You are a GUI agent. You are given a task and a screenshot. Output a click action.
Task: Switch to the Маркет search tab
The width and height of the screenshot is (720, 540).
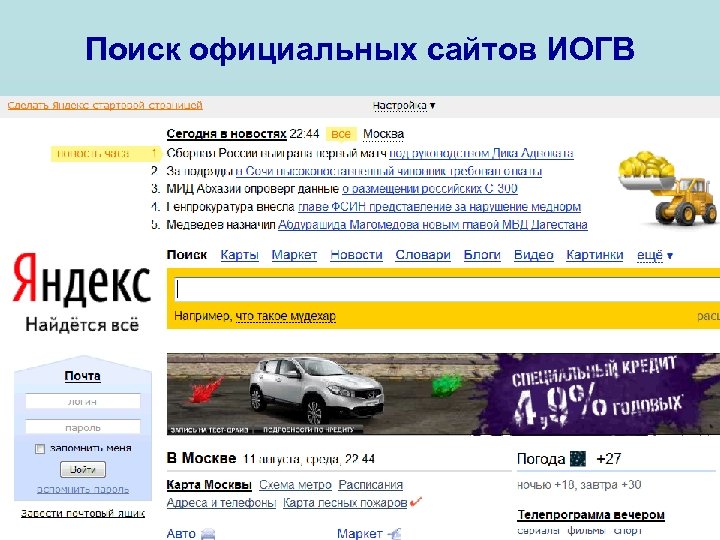pyautogui.click(x=294, y=255)
